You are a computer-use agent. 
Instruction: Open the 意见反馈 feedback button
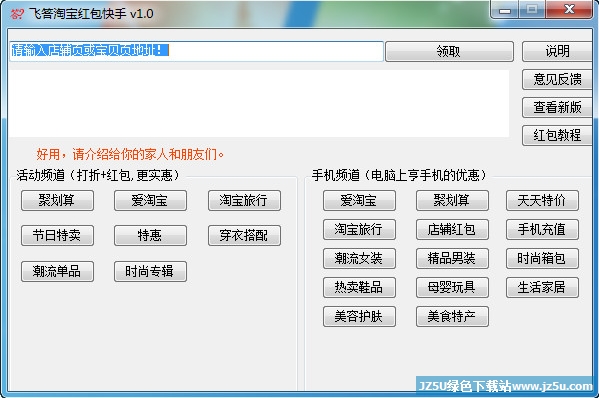tap(557, 79)
